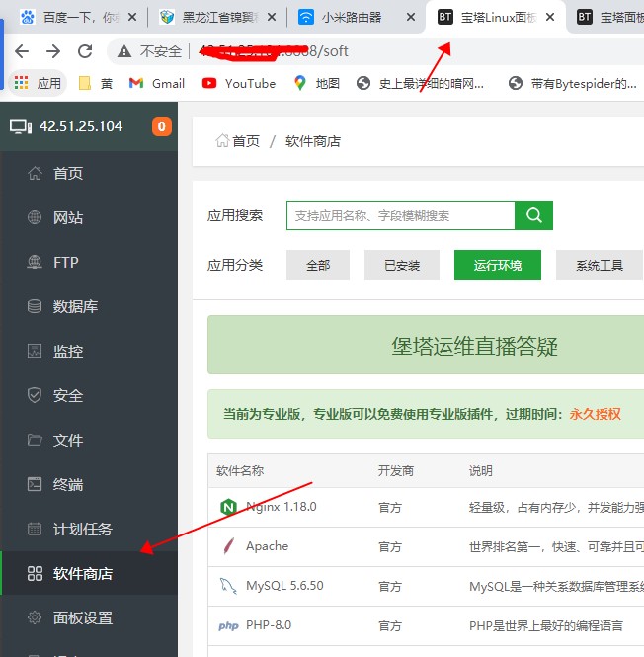Open the YouTube bookmark
This screenshot has height=657, width=644.
tap(238, 83)
